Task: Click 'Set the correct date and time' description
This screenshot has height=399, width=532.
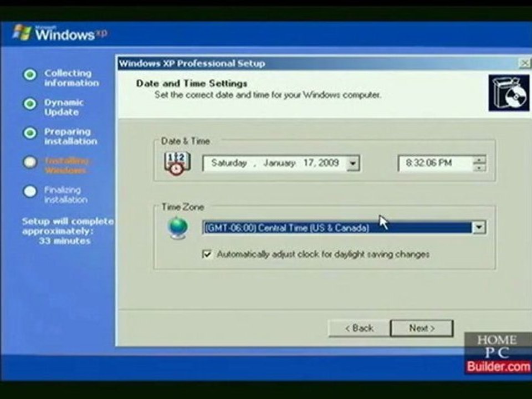Action: [x=268, y=95]
